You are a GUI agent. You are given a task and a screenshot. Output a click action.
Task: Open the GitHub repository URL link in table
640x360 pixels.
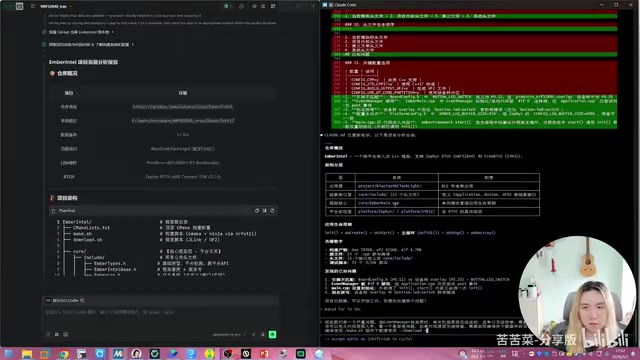(182, 107)
